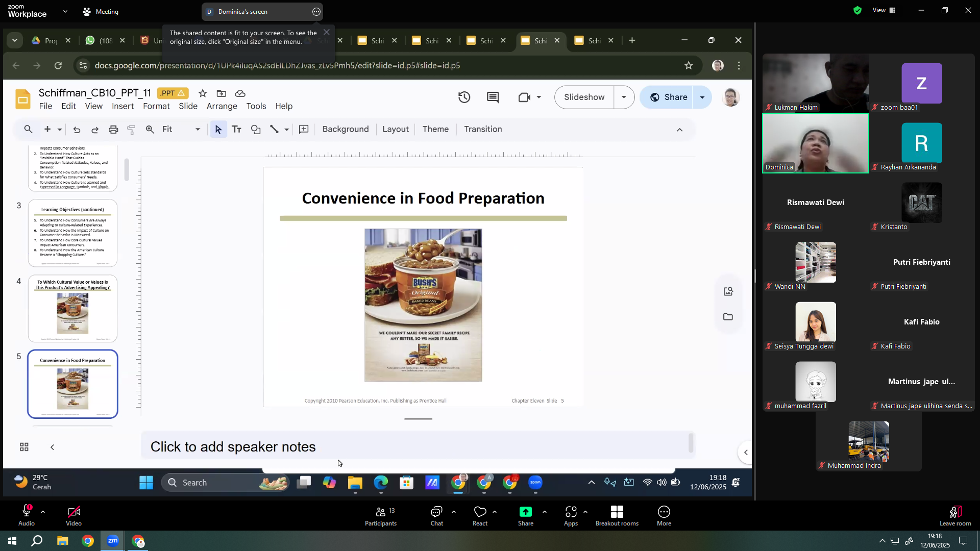
Task: Collapse the Slides menus chevron
Action: 680,130
